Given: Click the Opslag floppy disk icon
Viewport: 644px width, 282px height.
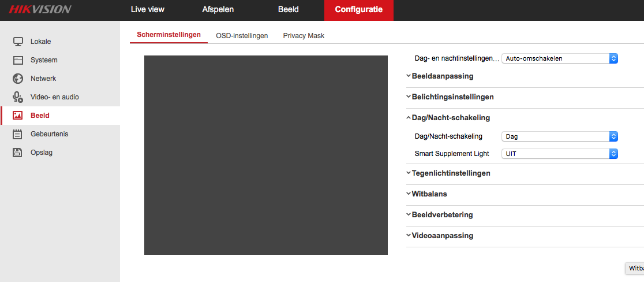Looking at the screenshot, I should tap(18, 153).
